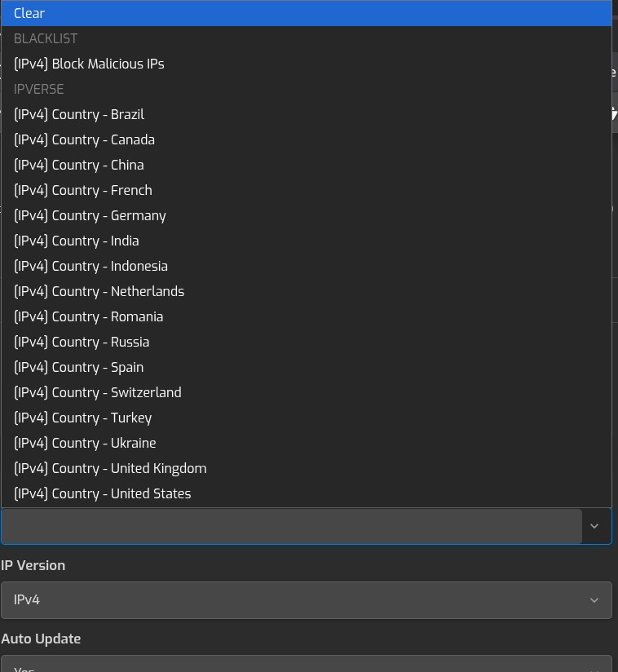The height and width of the screenshot is (672, 618).
Task: Collapse the open list chevron arrow
Action: coord(594,526)
